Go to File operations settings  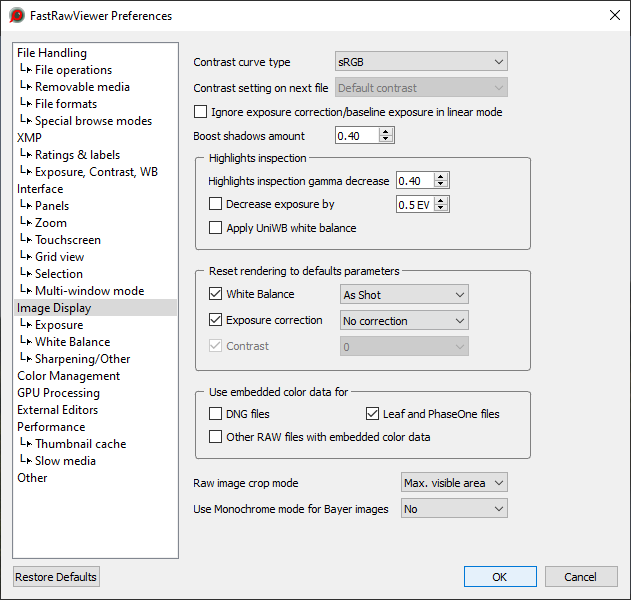[x=73, y=70]
